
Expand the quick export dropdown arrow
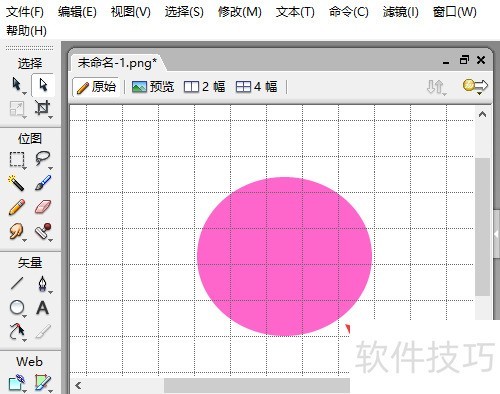(479, 94)
